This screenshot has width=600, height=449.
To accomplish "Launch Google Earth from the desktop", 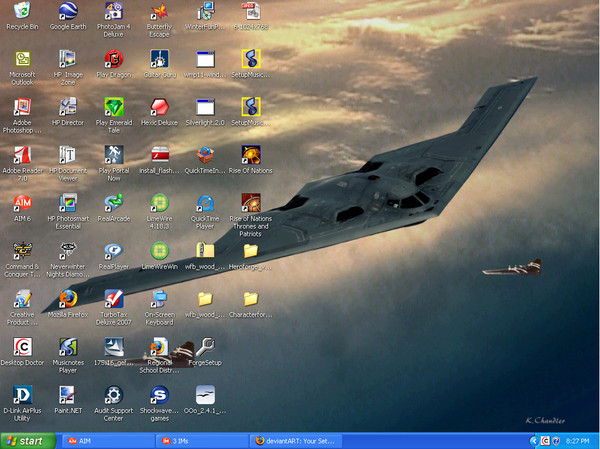I will [x=68, y=11].
